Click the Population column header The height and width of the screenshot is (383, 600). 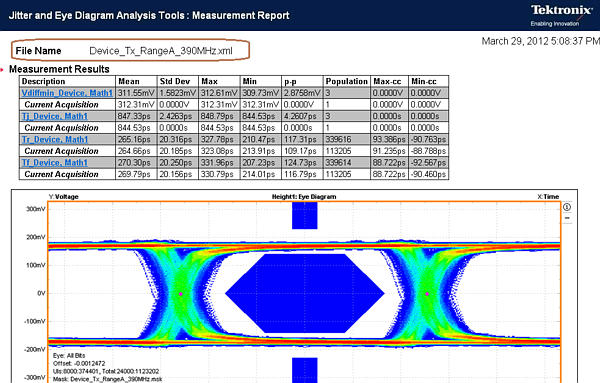click(x=346, y=81)
